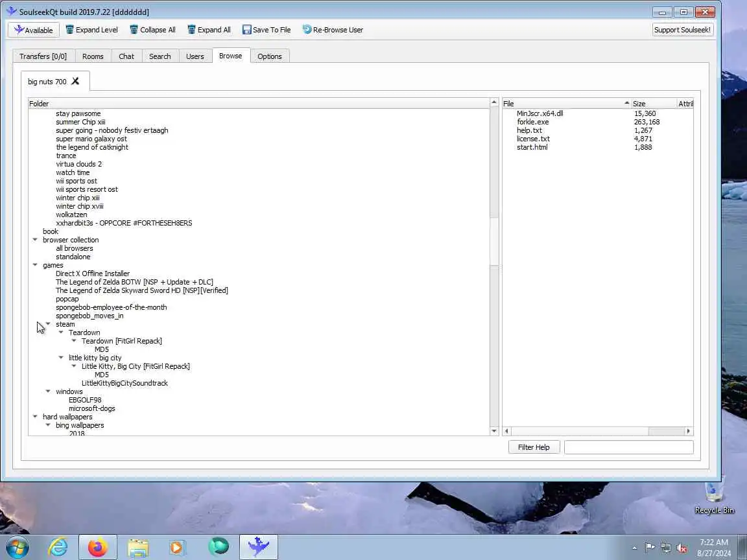Collapse the games folder arrow
This screenshot has width=747, height=560.
click(35, 264)
